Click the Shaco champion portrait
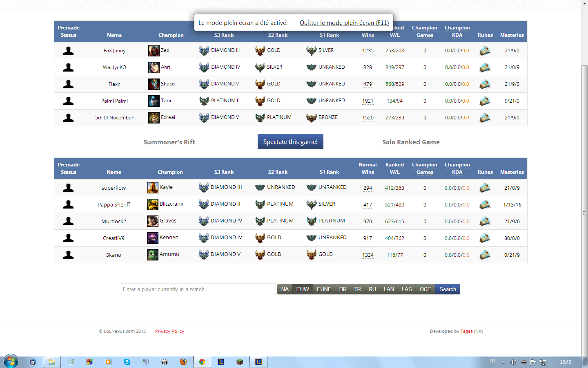Viewport: 588px width, 368px height. click(154, 84)
